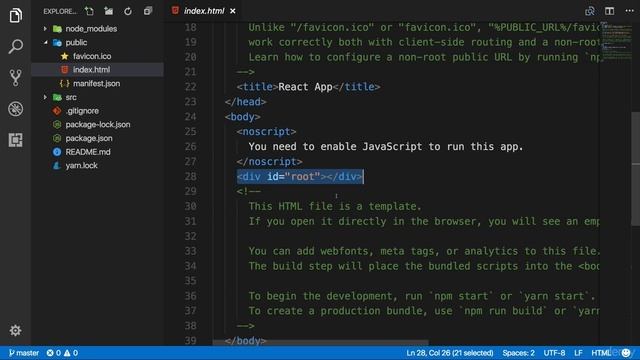The height and width of the screenshot is (360, 640).
Task: Click the opening noscript tag on line 25
Action: 266,132
